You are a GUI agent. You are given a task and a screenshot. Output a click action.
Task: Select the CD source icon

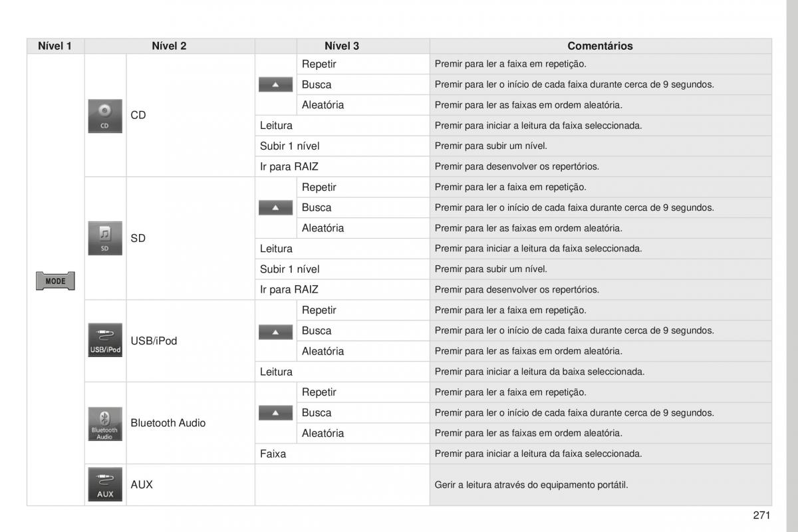[x=105, y=116]
